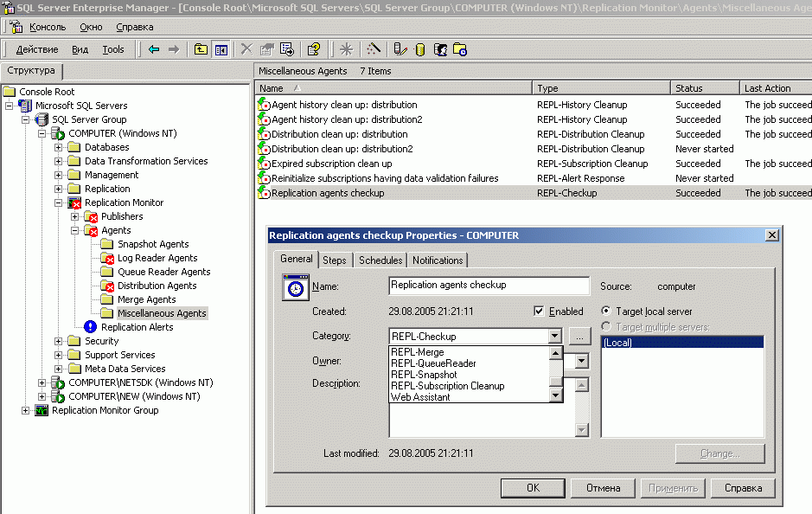This screenshot has width=812, height=514.
Task: Click the New Database cylinder icon
Action: click(x=420, y=49)
